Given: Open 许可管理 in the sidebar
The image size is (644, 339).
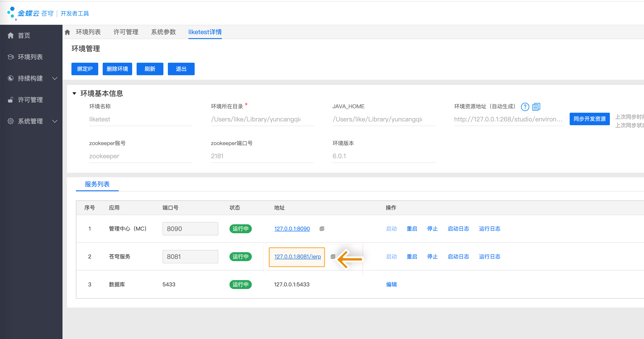Looking at the screenshot, I should point(30,100).
